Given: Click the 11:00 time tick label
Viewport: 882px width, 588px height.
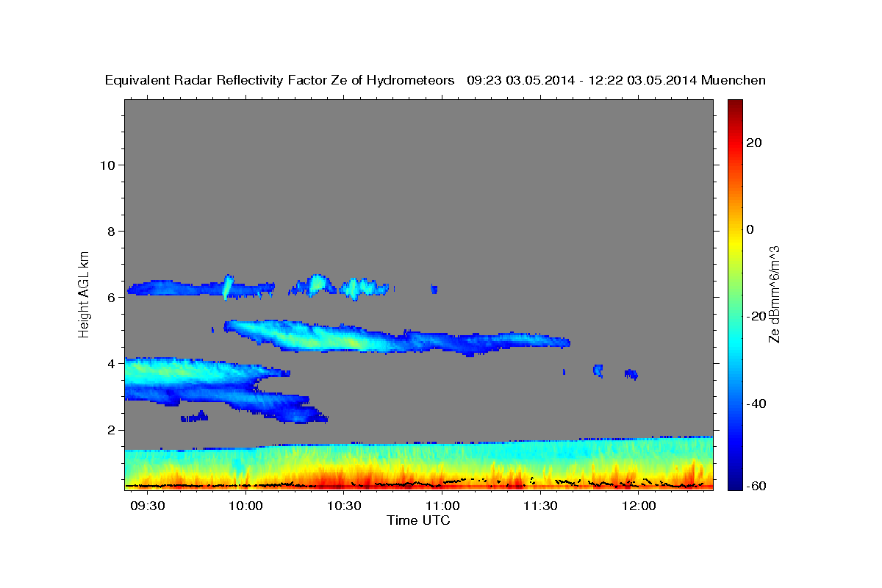Looking at the screenshot, I should point(442,507).
